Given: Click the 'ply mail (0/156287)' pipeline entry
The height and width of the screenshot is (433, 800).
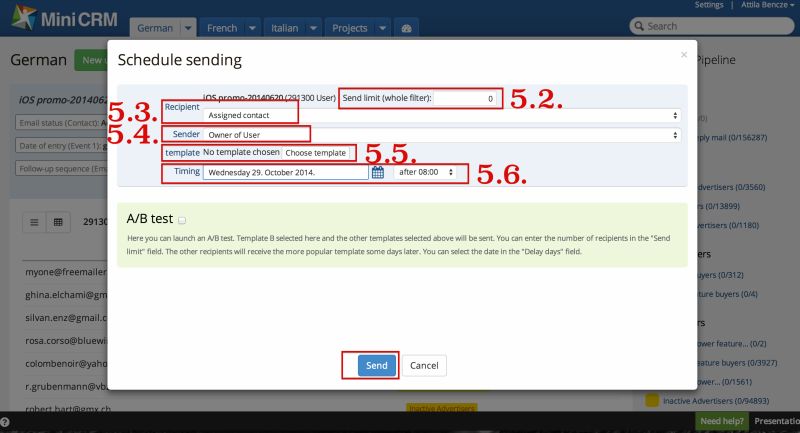Looking at the screenshot, I should pyautogui.click(x=732, y=138).
